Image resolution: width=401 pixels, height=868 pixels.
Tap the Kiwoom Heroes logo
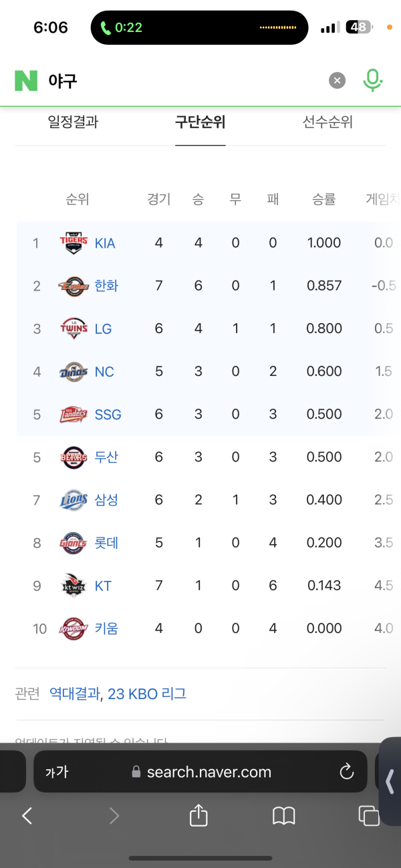[74, 628]
